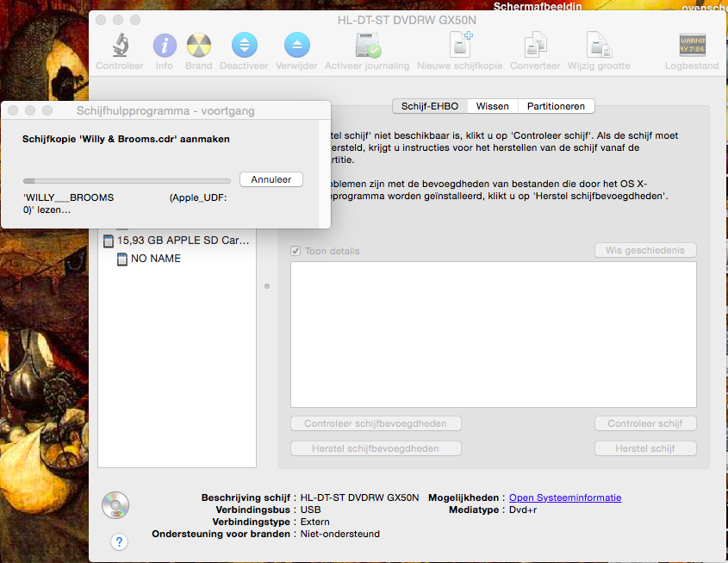Switch to the Partitioneren tab
The image size is (728, 563).
(x=557, y=106)
